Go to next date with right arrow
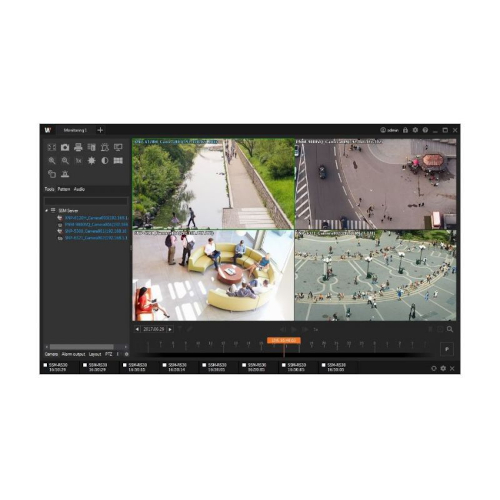The height and width of the screenshot is (500, 500). click(170, 329)
